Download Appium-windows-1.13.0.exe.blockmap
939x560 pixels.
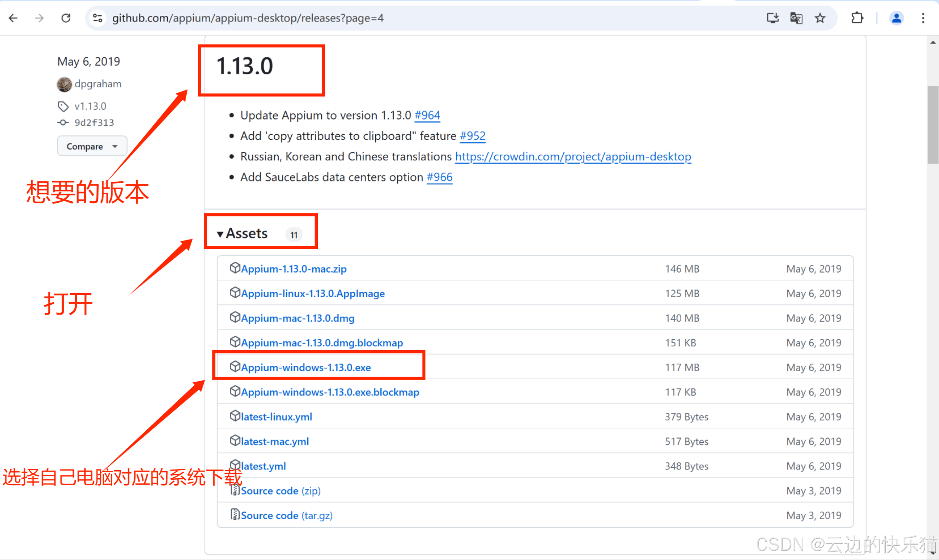point(330,392)
